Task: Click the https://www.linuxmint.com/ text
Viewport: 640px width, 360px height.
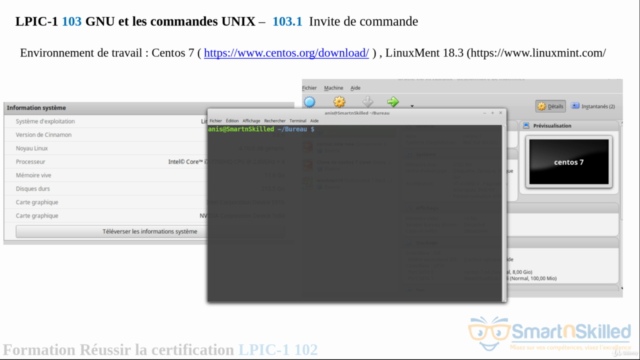Action: [x=538, y=53]
